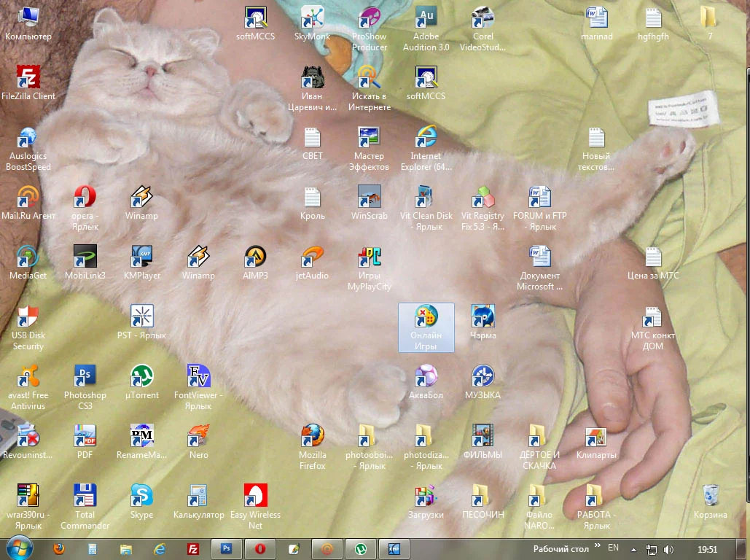Image resolution: width=750 pixels, height=560 pixels.
Task: Open Auslogics BoostSpeed shortcut
Action: 28,149
